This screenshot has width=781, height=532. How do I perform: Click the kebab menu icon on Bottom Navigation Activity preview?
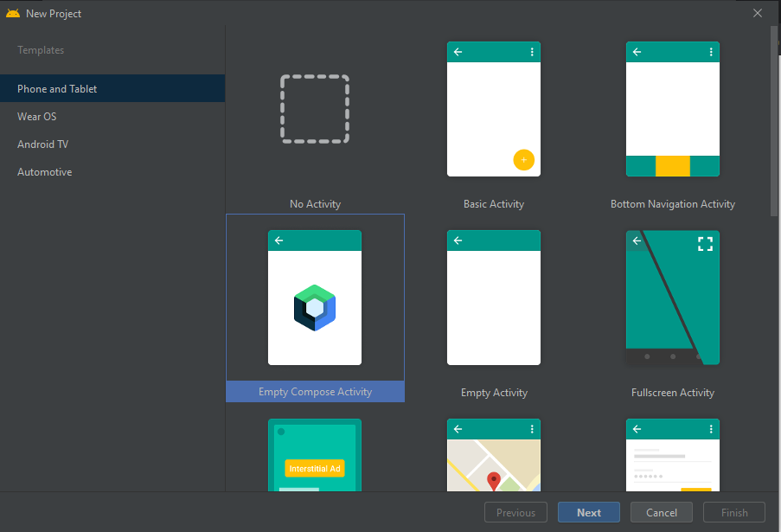pyautogui.click(x=710, y=51)
